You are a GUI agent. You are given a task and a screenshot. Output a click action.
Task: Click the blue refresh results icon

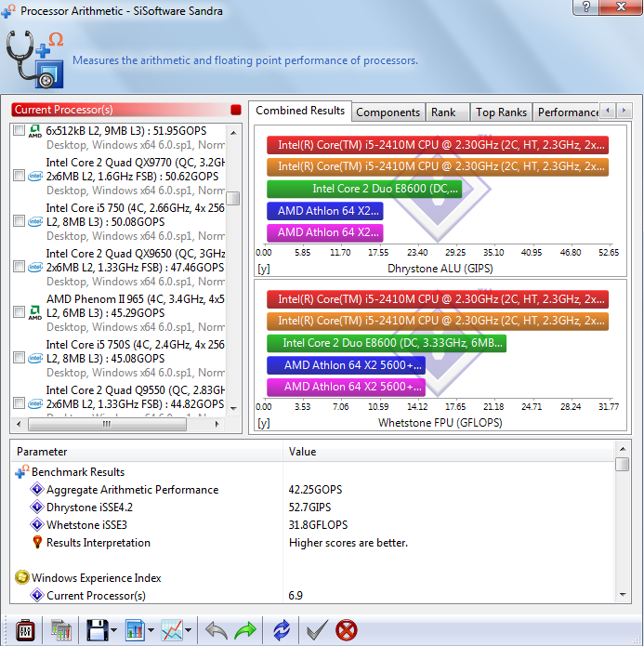tap(282, 630)
